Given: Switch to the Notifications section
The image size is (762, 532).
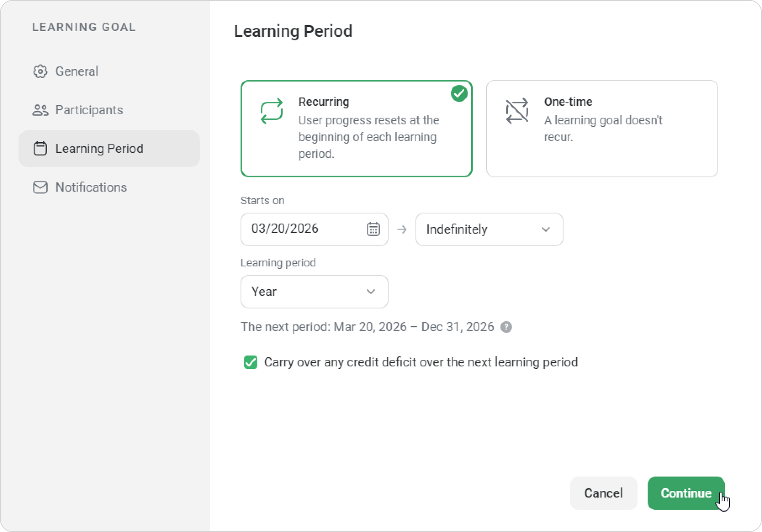Looking at the screenshot, I should pos(91,187).
